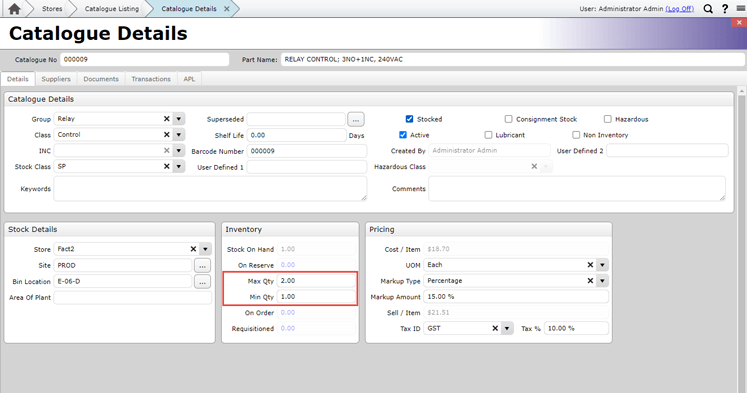The image size is (747, 393).
Task: Clear the Store field value
Action: tap(193, 249)
